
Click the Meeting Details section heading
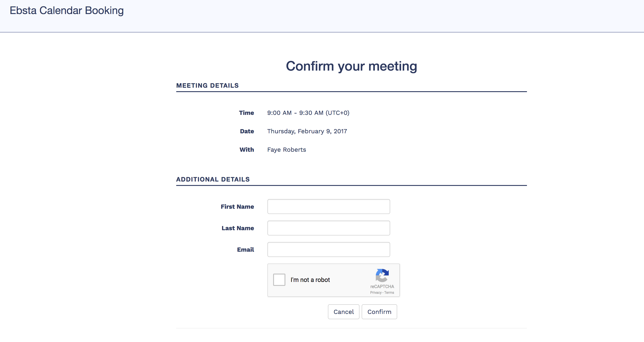click(x=207, y=85)
